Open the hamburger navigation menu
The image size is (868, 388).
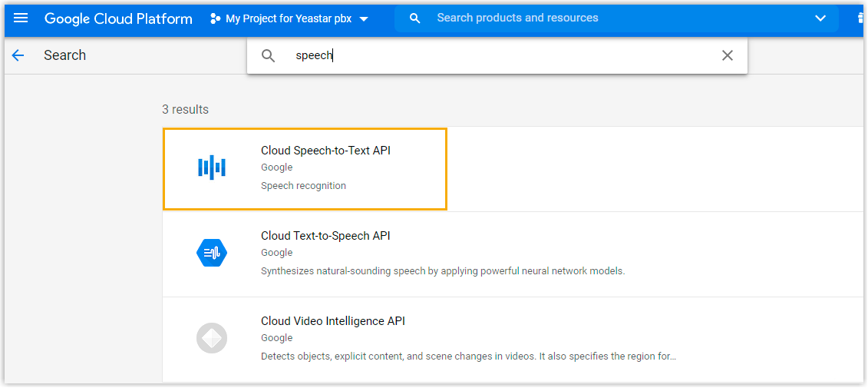coord(21,18)
